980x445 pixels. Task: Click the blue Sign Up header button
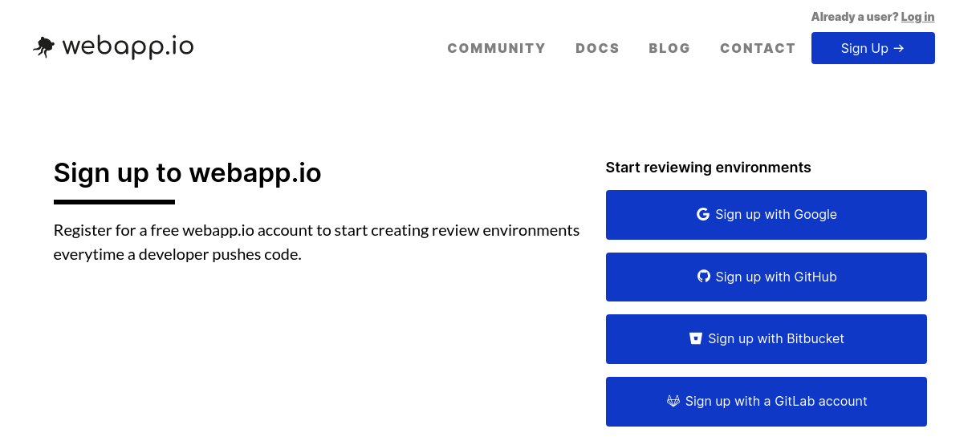873,48
